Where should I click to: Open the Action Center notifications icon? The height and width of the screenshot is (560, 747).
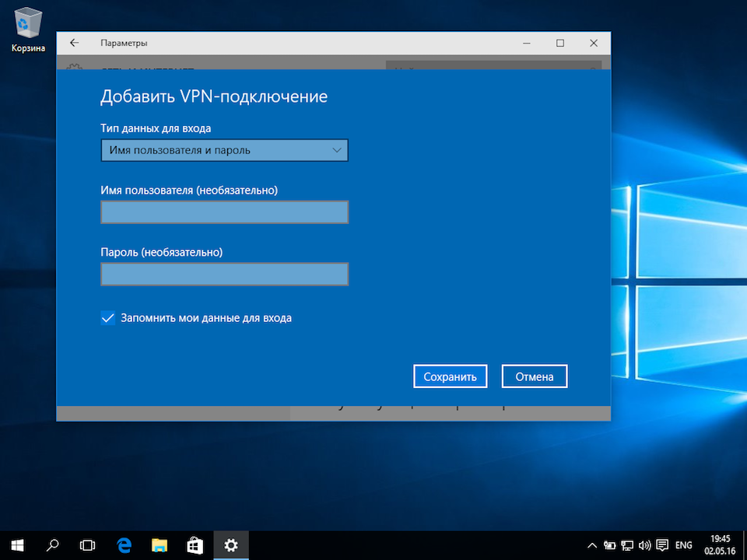pos(661,546)
